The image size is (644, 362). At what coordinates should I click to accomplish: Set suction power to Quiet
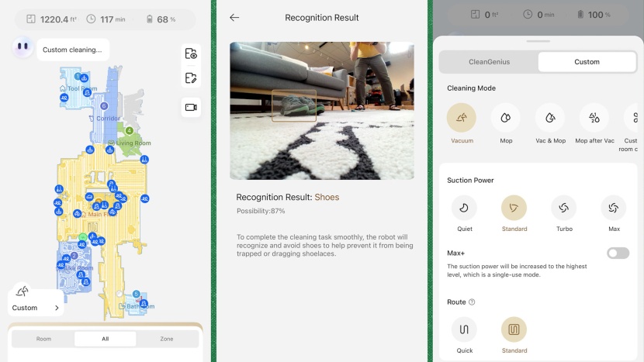pyautogui.click(x=464, y=208)
